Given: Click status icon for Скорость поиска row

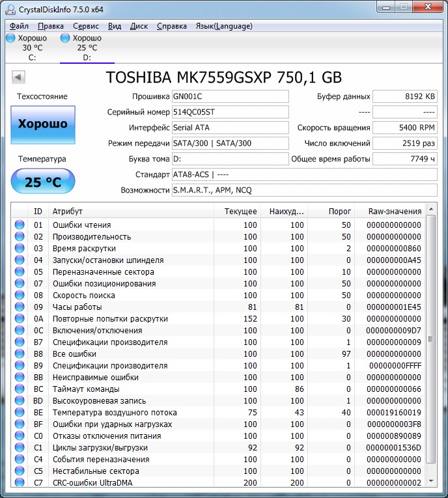Looking at the screenshot, I should click(20, 295).
